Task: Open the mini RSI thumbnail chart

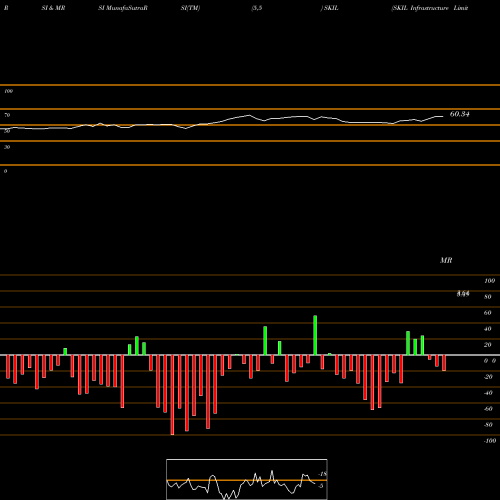Action: click(x=247, y=479)
